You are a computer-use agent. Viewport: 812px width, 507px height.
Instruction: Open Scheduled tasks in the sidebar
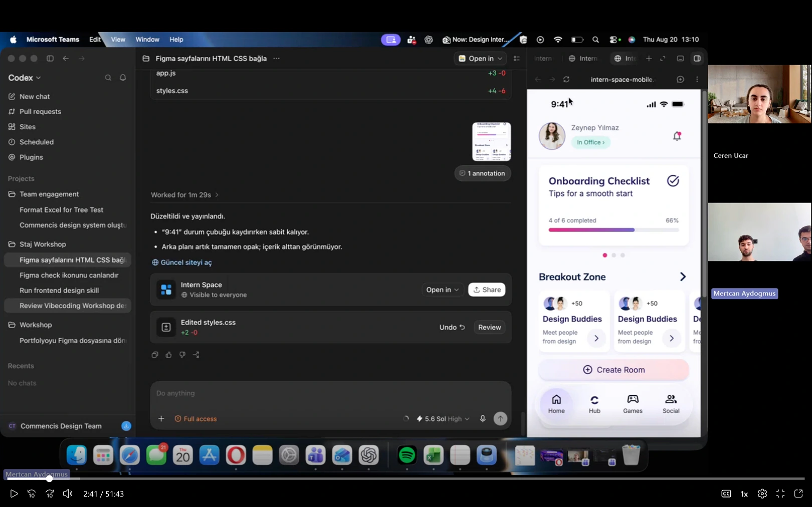tap(31, 142)
